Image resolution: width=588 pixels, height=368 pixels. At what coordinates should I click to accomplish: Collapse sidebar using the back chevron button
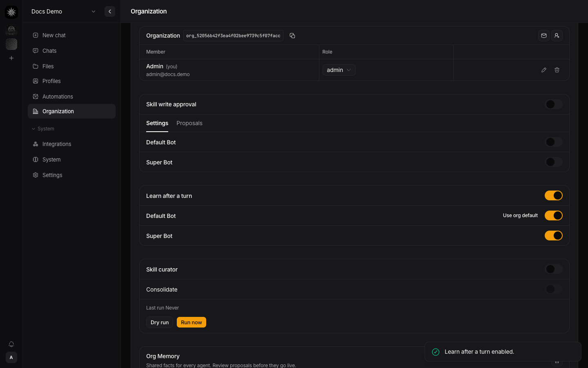(x=110, y=11)
